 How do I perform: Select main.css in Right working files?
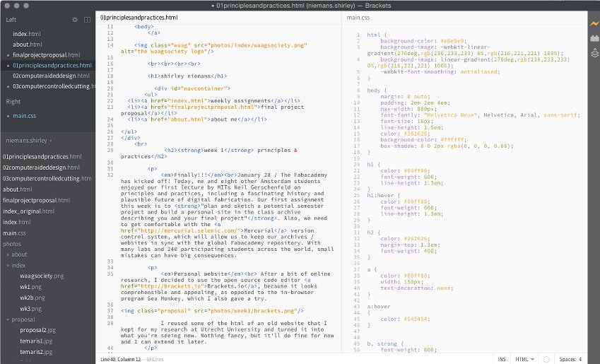coord(25,116)
